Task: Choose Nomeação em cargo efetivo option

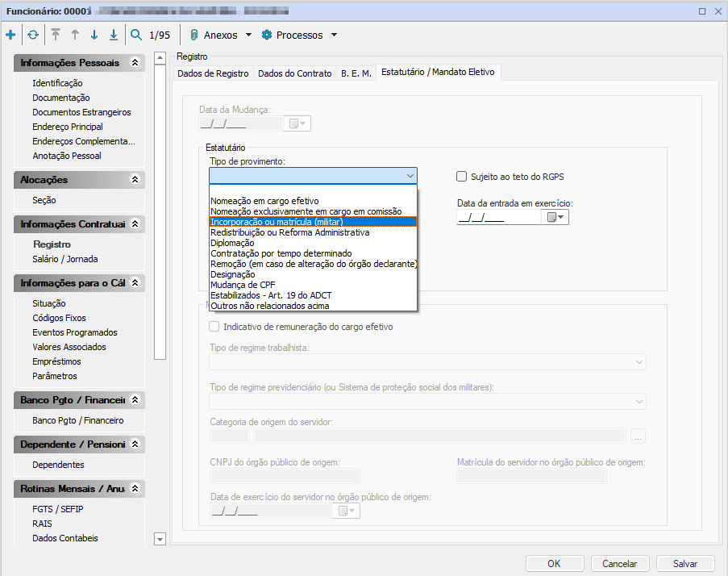Action: (x=314, y=201)
